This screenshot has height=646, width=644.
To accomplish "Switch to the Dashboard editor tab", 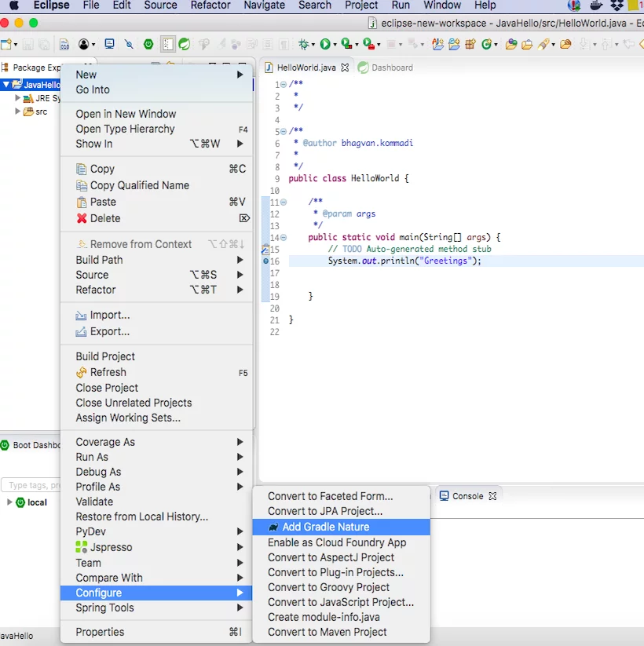I will click(385, 68).
